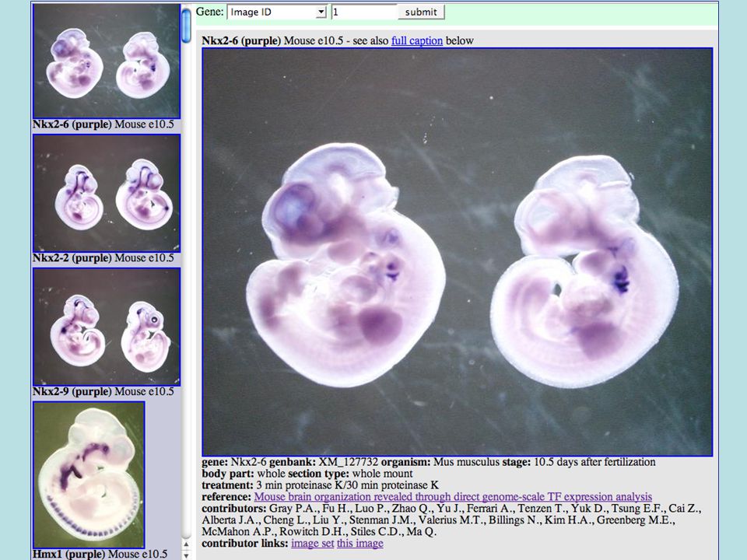Open the image set contributor link
The height and width of the screenshot is (560, 747).
pyautogui.click(x=313, y=544)
